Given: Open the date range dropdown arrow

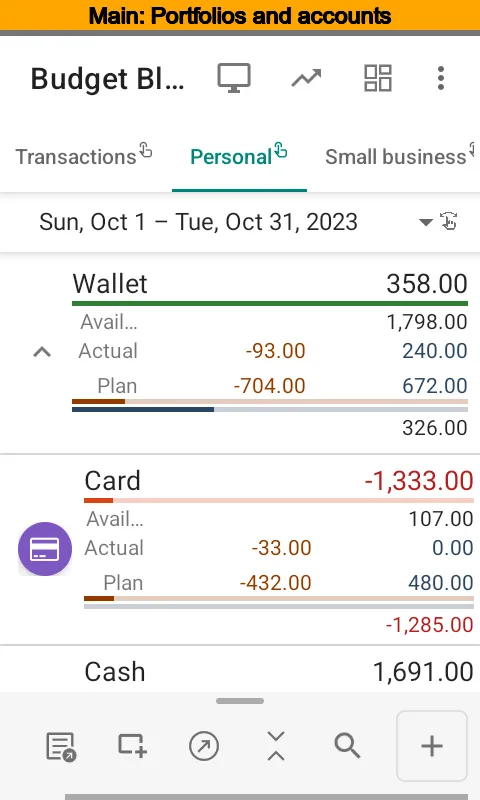Looking at the screenshot, I should (x=425, y=222).
